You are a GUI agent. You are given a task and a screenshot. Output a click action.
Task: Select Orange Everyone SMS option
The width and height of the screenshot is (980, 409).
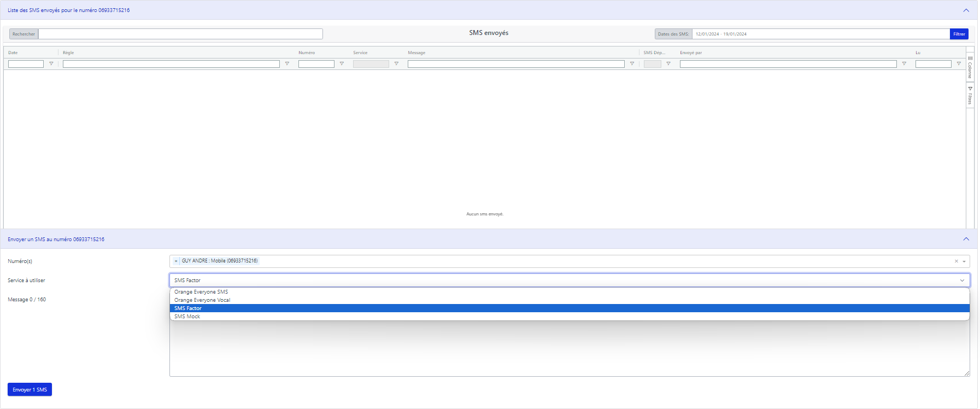[201, 292]
